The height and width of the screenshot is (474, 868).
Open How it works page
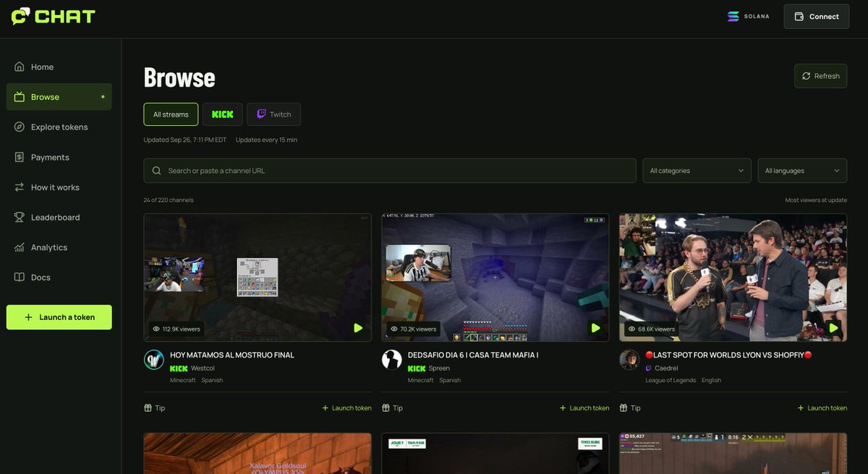coord(59,187)
